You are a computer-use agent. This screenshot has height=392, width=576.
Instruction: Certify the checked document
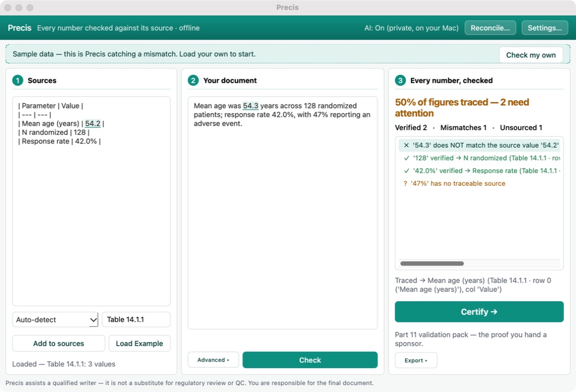pyautogui.click(x=479, y=312)
